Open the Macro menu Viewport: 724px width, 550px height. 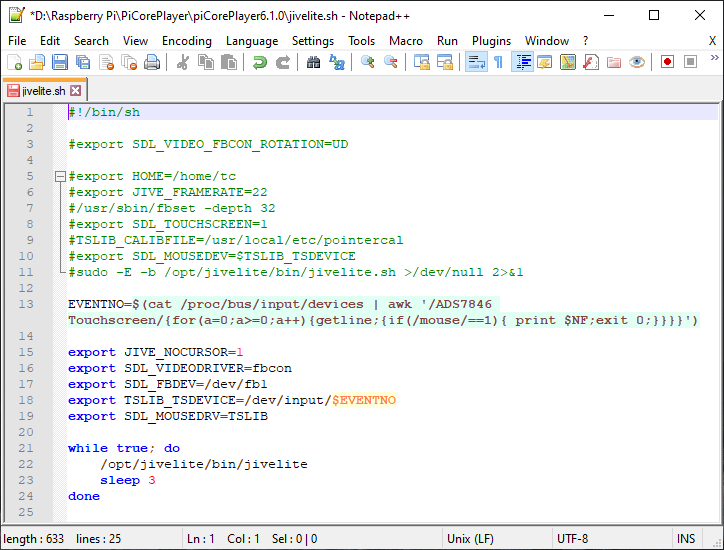point(406,41)
